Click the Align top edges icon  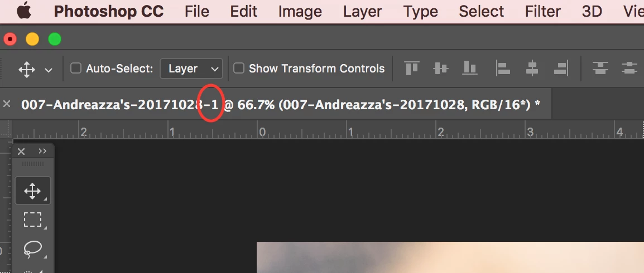point(411,69)
